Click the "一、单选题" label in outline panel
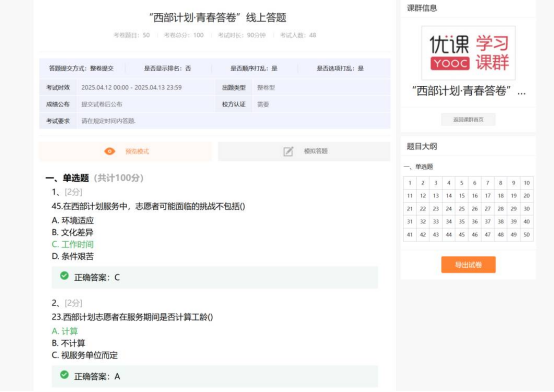Image resolution: width=554 pixels, height=392 pixels. [418, 167]
